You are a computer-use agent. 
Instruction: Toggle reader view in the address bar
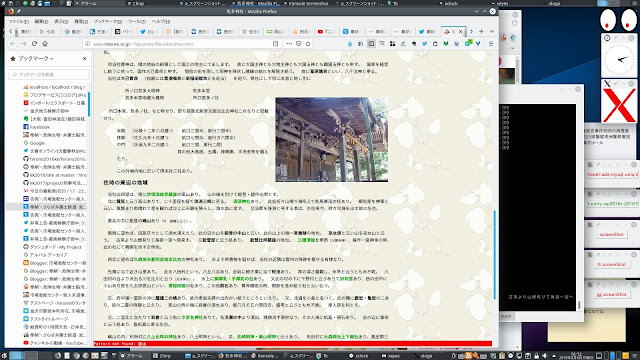276,44
